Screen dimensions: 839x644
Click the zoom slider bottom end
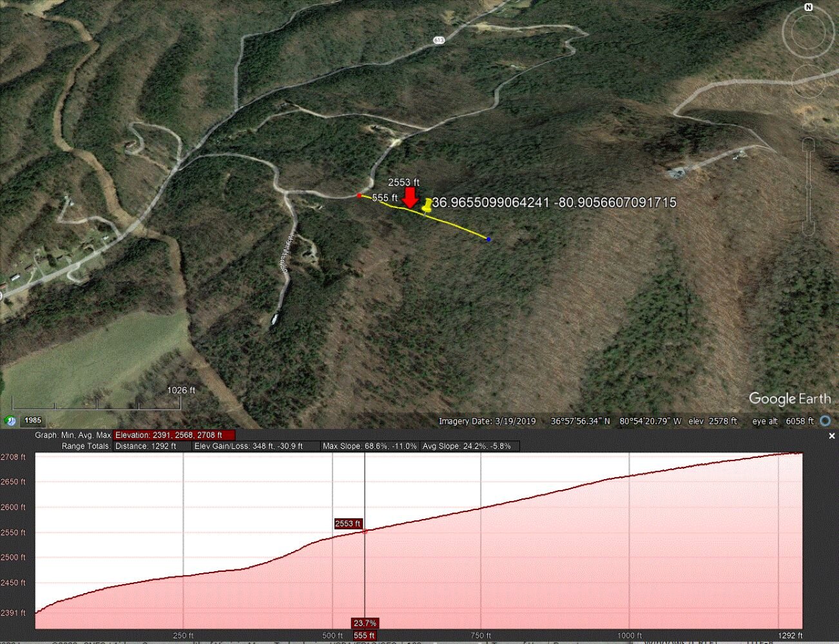click(x=809, y=229)
